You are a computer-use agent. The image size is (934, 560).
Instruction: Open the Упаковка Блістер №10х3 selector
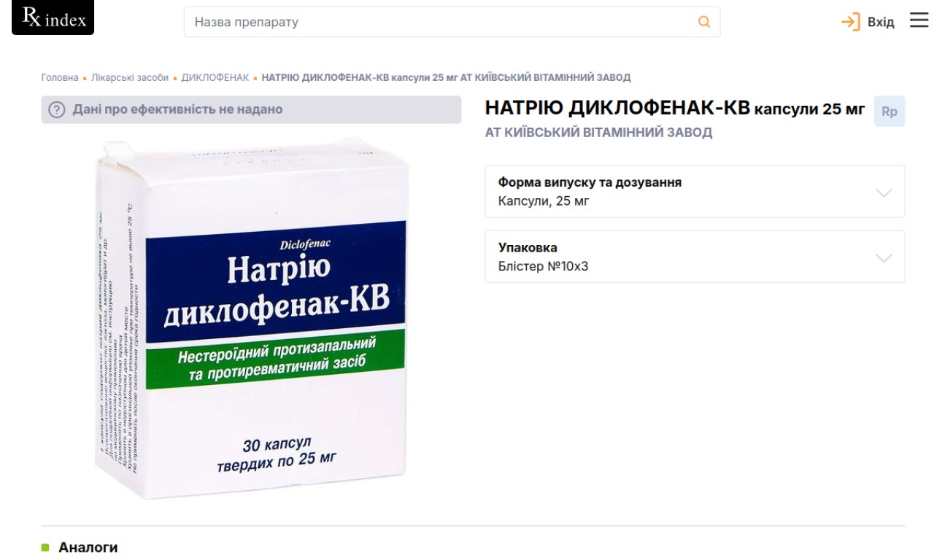pos(695,257)
